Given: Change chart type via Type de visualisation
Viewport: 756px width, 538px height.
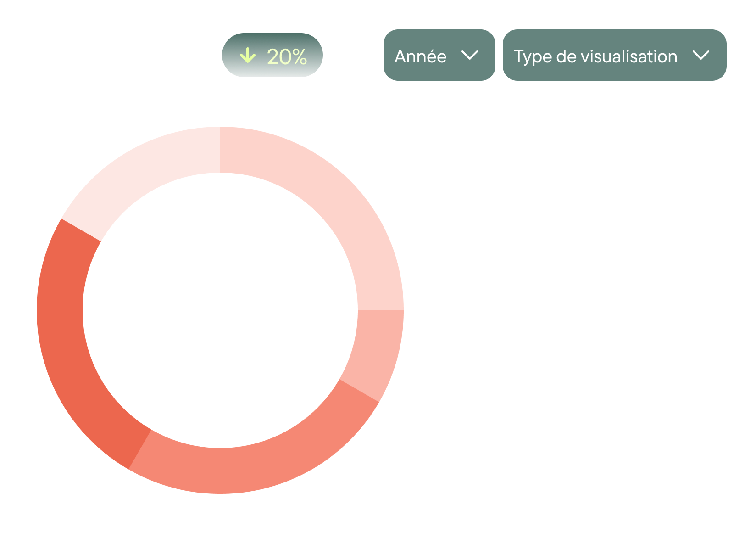Looking at the screenshot, I should coord(614,55).
